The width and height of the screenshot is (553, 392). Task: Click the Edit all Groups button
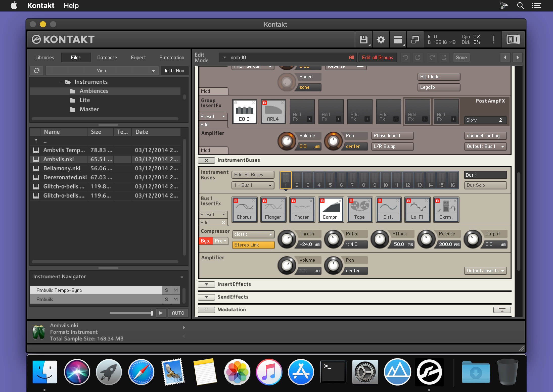point(377,57)
